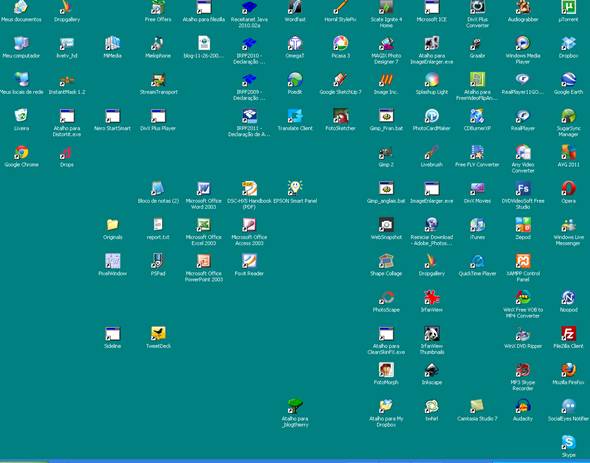Launch Nero StartSmart
Screen dimensions: 590x463
click(x=112, y=116)
